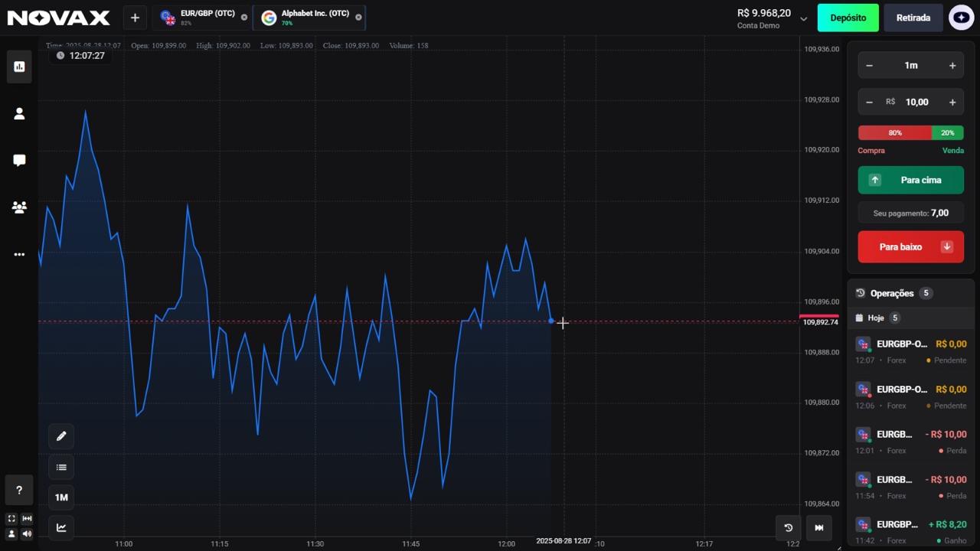Open the profile icon in the left sidebar
The height and width of the screenshot is (551, 980).
(19, 113)
